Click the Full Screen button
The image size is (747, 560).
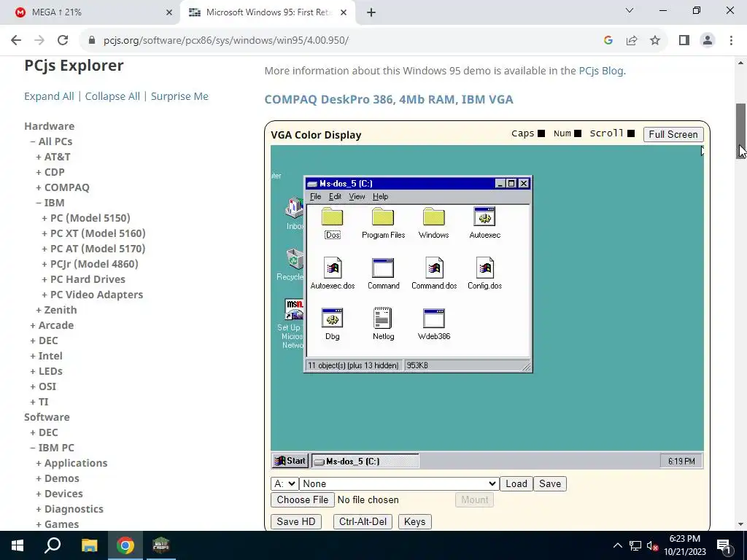click(x=673, y=134)
